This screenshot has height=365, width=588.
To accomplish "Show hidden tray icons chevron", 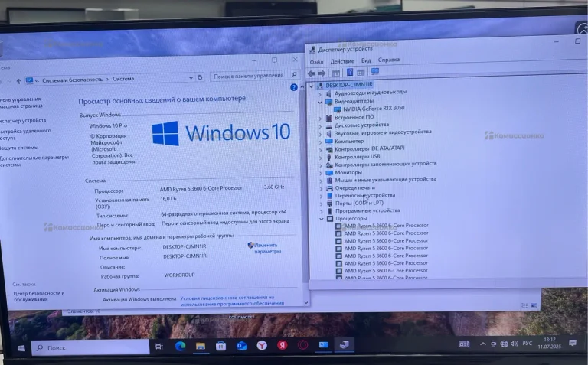I will coord(483,344).
